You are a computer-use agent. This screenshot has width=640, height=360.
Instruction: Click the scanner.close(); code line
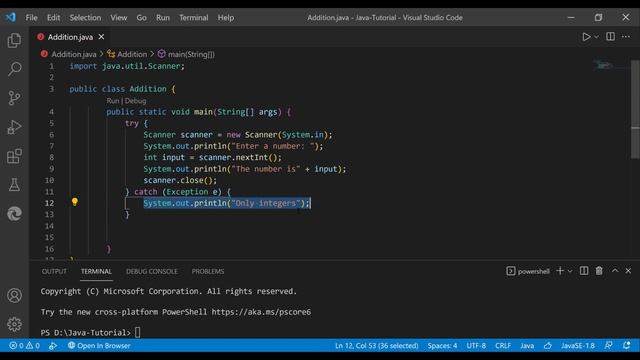click(180, 180)
